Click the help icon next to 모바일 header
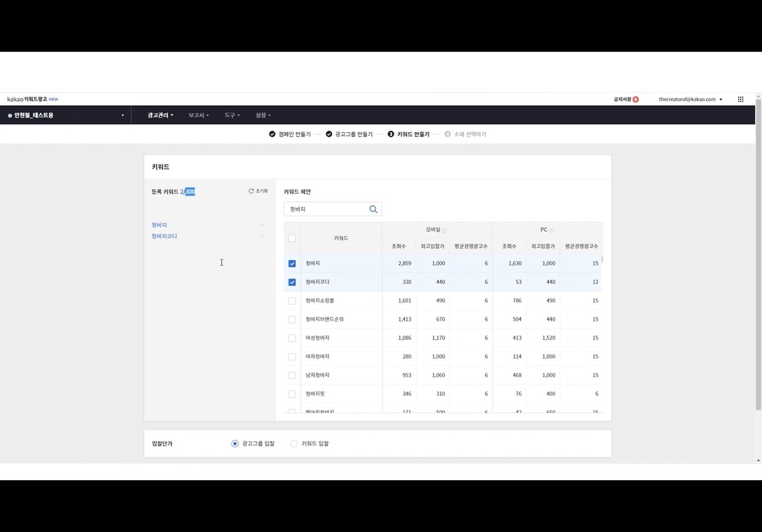The height and width of the screenshot is (532, 762). click(x=444, y=230)
